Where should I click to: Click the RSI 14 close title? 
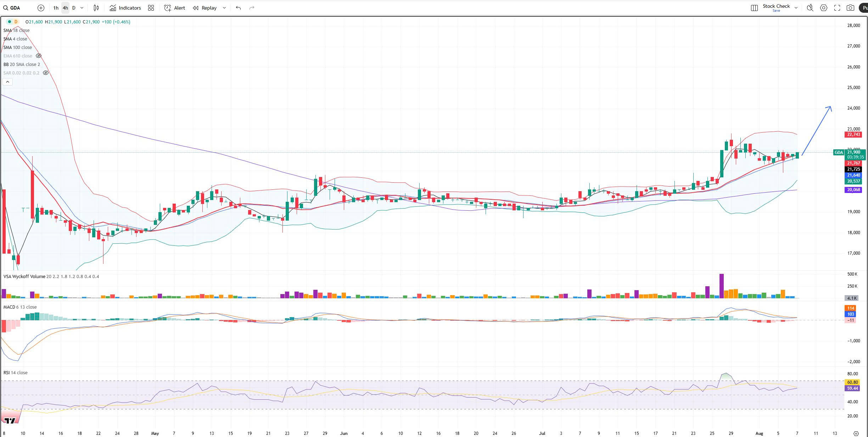pyautogui.click(x=15, y=372)
